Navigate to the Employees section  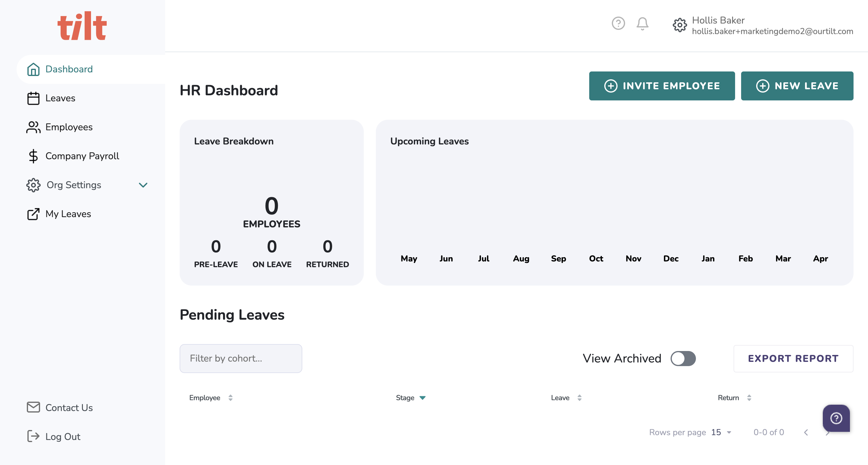click(69, 127)
